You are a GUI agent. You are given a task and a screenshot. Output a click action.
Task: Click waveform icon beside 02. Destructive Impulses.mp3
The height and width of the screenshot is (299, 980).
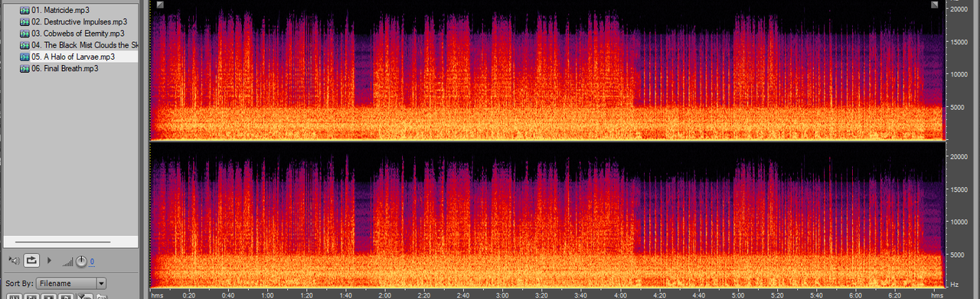click(24, 22)
